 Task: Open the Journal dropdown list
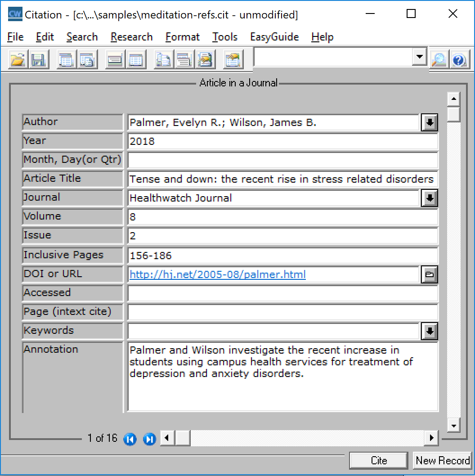point(430,198)
